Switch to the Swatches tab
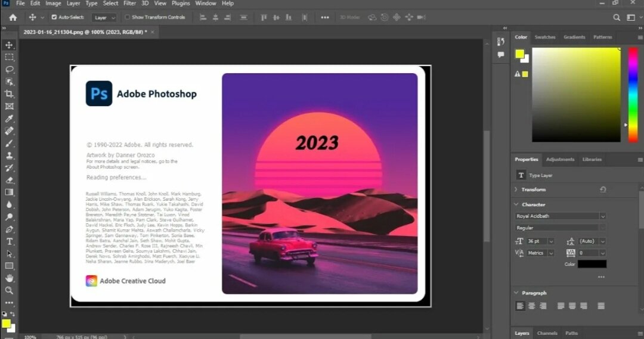Screen dimensions: 644x339 [x=545, y=37]
